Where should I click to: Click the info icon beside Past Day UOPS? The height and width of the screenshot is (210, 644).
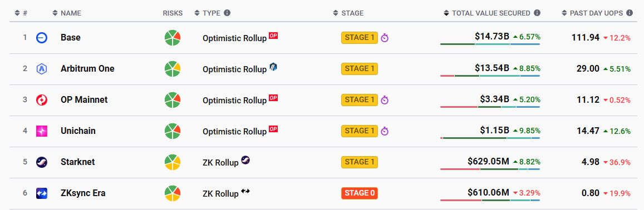tap(629, 13)
